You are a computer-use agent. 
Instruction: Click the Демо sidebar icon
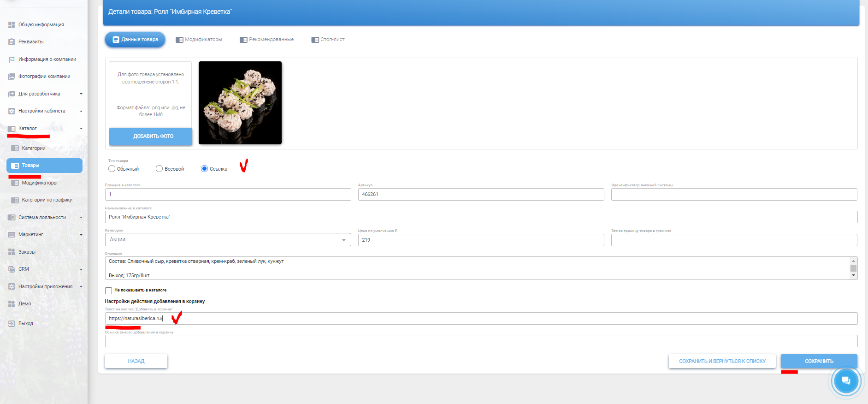tap(12, 304)
